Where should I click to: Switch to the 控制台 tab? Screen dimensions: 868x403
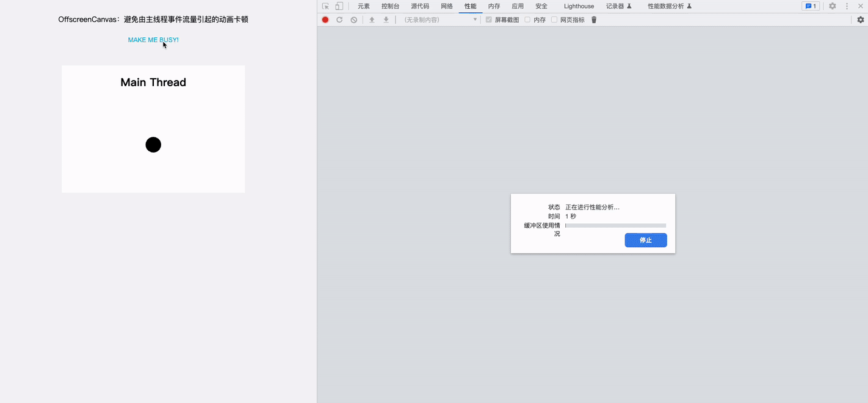390,5
